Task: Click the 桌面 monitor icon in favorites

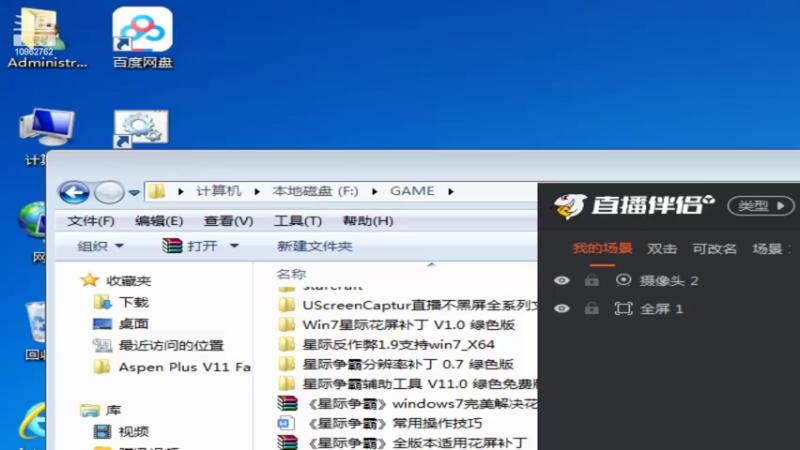Action: click(103, 324)
